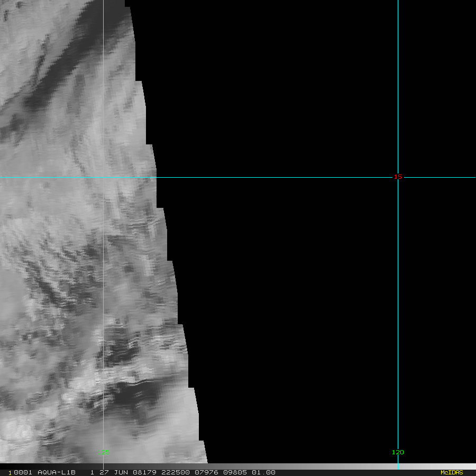This screenshot has height=476, width=476.
Task: Click the yellow McIDAS logo text
Action: click(451, 472)
